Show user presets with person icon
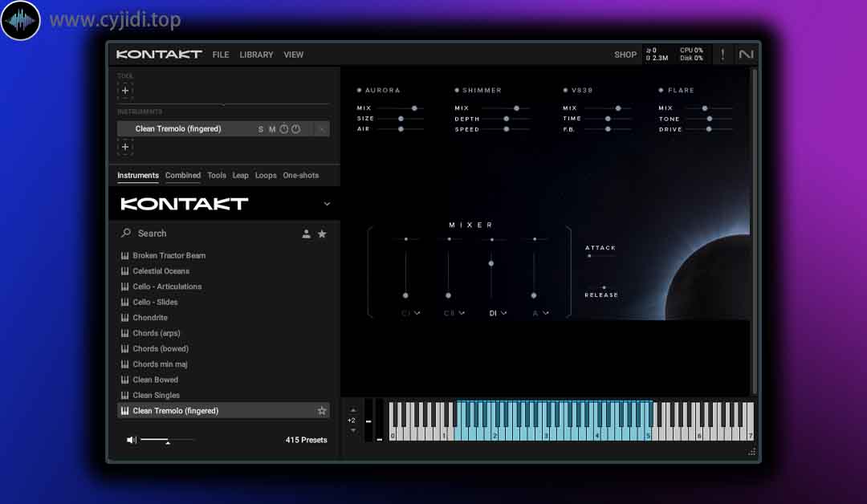The width and height of the screenshot is (867, 504). coord(306,234)
